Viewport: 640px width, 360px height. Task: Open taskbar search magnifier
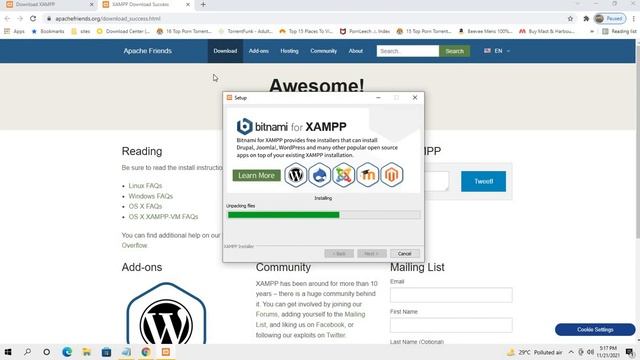click(27, 352)
